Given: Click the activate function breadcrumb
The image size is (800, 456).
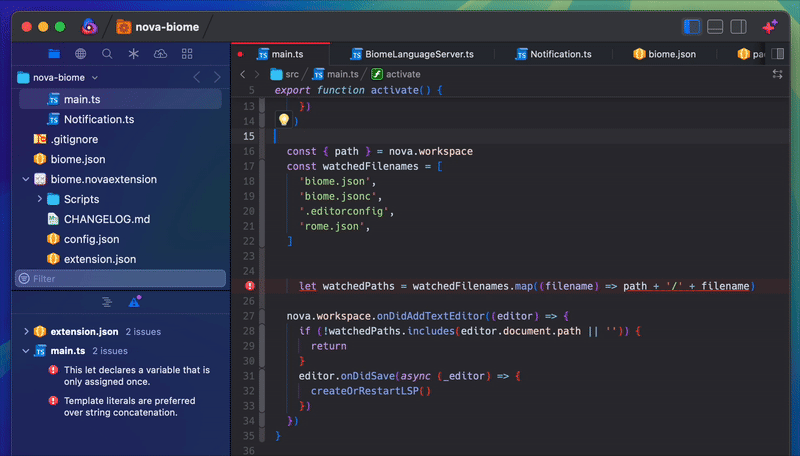Looking at the screenshot, I should point(395,74).
